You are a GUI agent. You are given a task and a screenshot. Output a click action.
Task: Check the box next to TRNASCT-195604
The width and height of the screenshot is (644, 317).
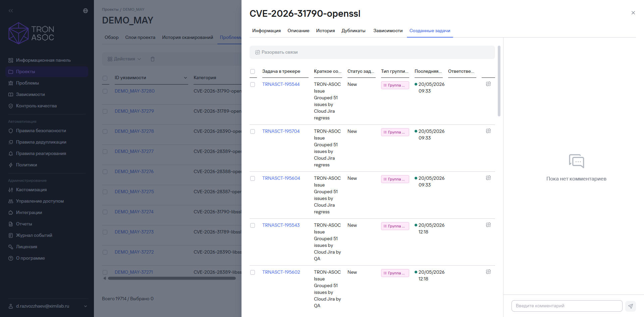click(x=253, y=178)
